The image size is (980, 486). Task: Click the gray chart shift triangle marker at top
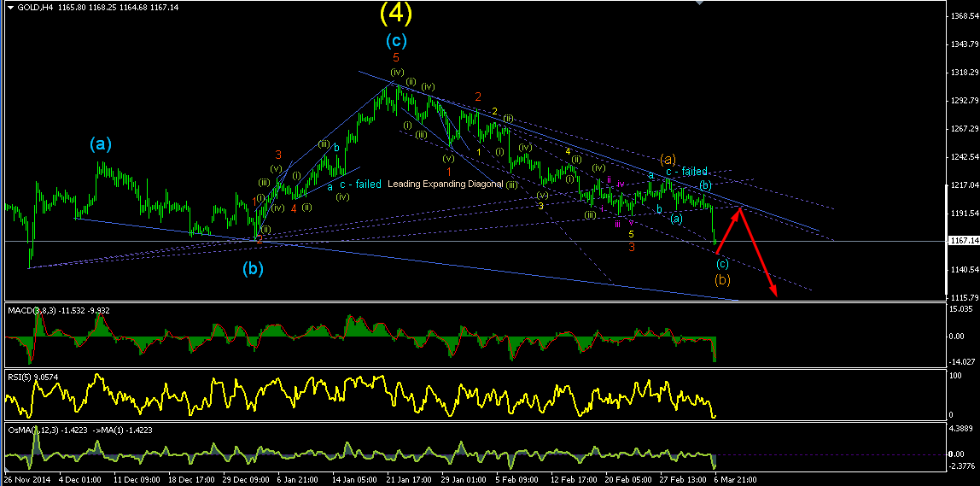(700, 3)
